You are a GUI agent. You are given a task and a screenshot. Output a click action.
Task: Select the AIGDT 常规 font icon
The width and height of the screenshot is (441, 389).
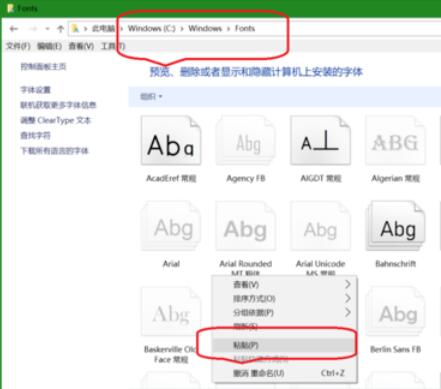(321, 141)
